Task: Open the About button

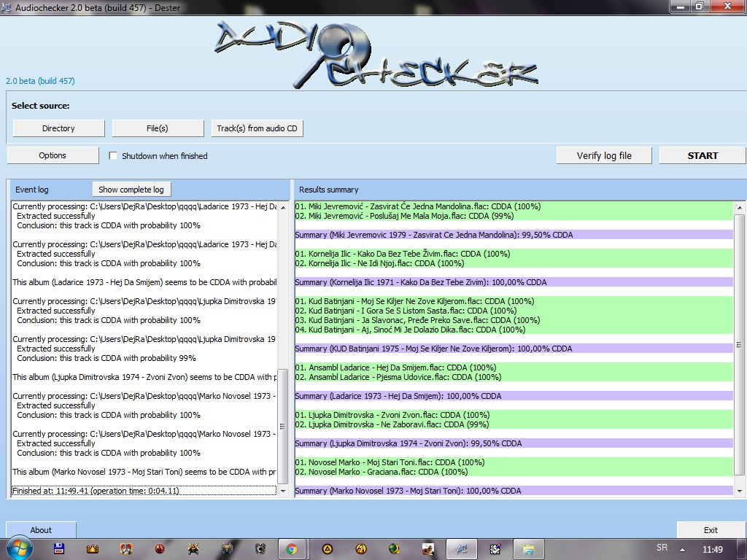Action: coord(41,530)
